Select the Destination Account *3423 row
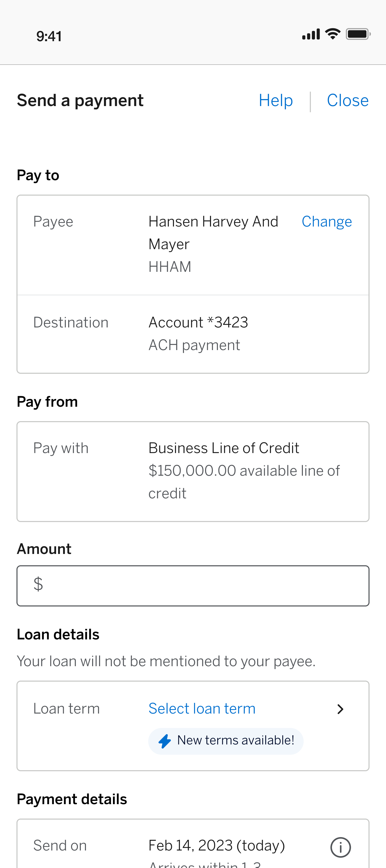 point(193,334)
